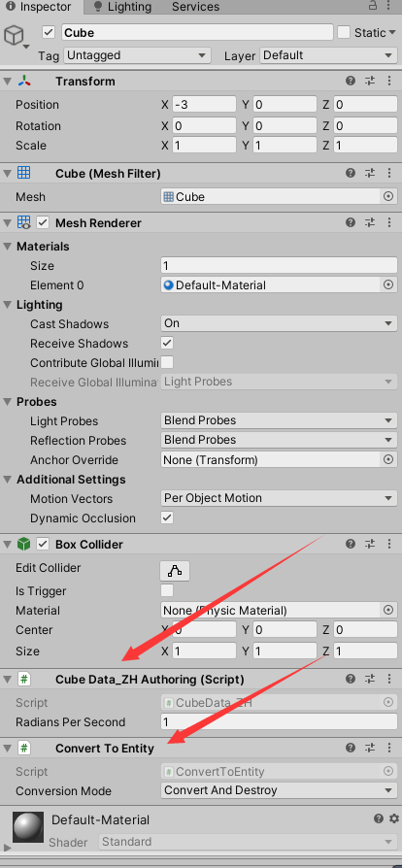Screen dimensions: 402x868
Task: Lock the Inspector with padlock icon
Action: point(373,6)
